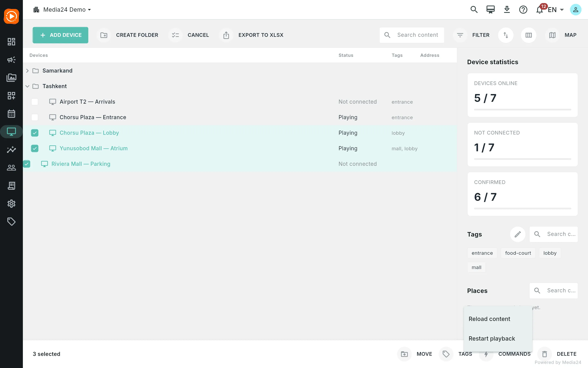Select the entrance tag chip
Image resolution: width=588 pixels, height=368 pixels.
[482, 253]
